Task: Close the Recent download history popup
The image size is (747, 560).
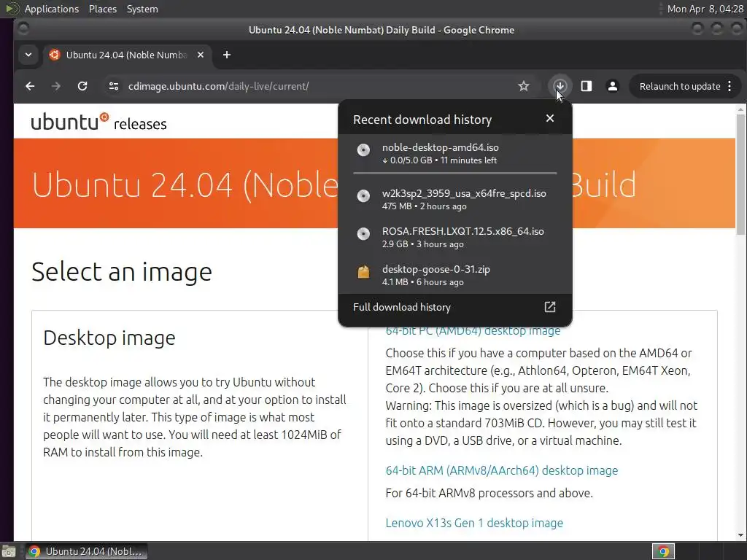Action: pyautogui.click(x=550, y=118)
